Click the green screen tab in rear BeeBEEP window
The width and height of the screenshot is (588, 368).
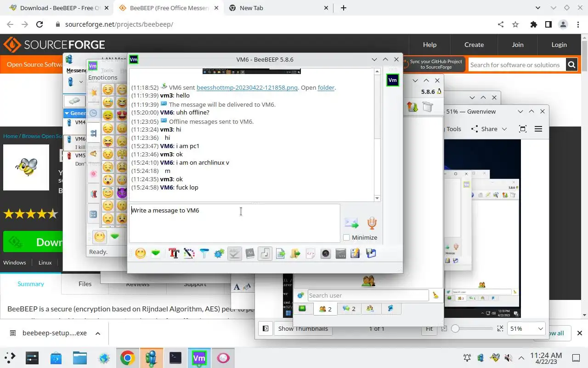click(302, 309)
